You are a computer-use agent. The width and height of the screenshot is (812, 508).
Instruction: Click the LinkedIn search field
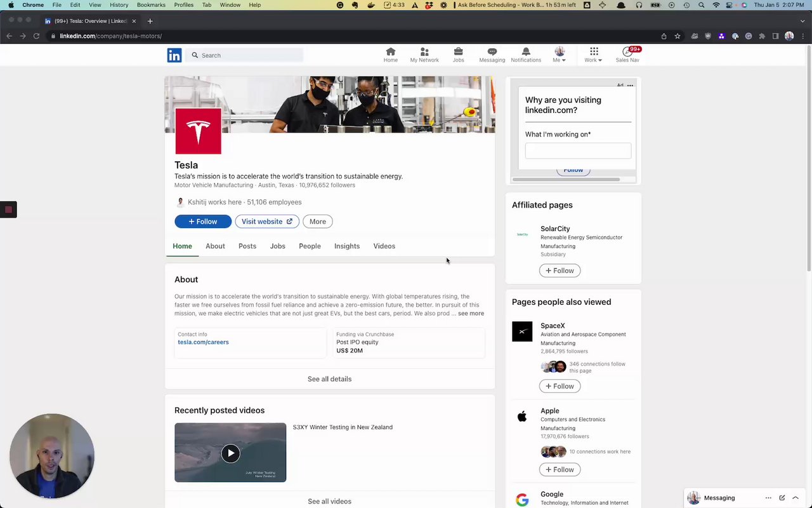tap(245, 55)
